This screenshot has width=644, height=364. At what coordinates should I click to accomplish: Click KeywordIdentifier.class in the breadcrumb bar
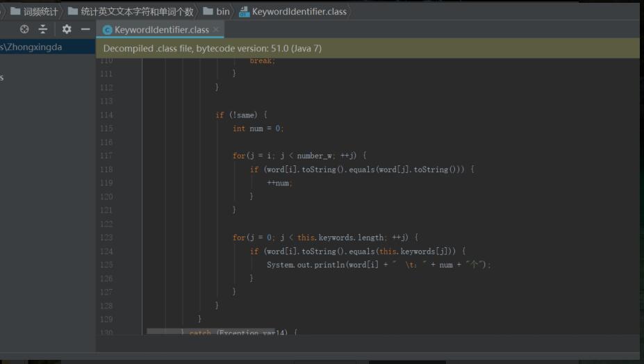[293, 12]
